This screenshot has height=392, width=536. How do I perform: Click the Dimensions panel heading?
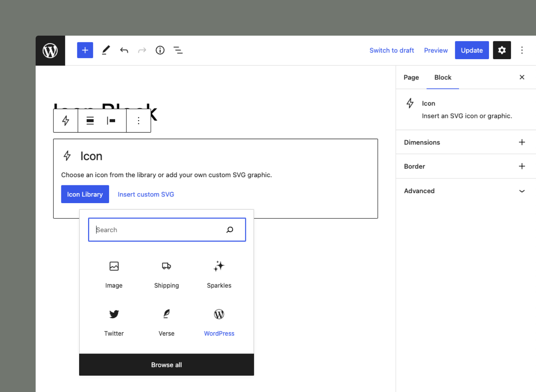(422, 142)
